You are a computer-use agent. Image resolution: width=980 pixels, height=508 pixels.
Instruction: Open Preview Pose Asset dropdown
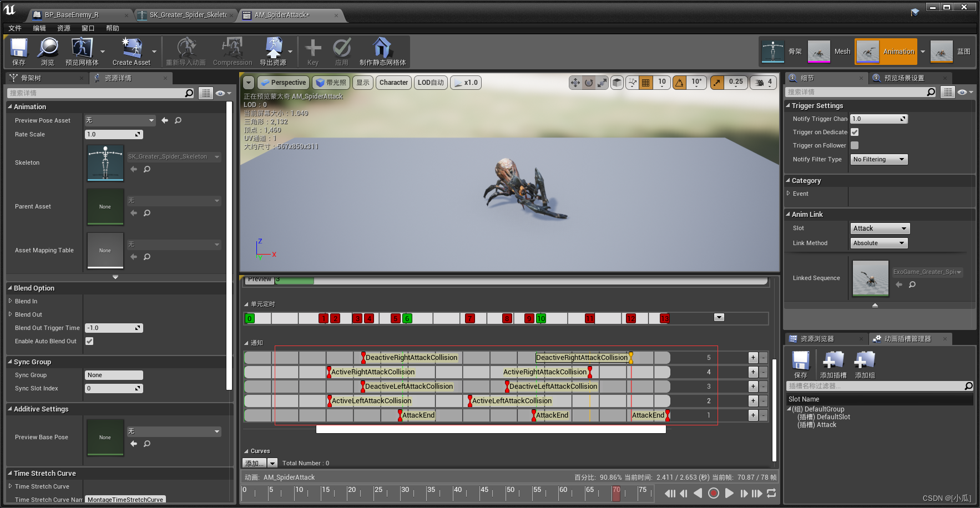point(120,120)
